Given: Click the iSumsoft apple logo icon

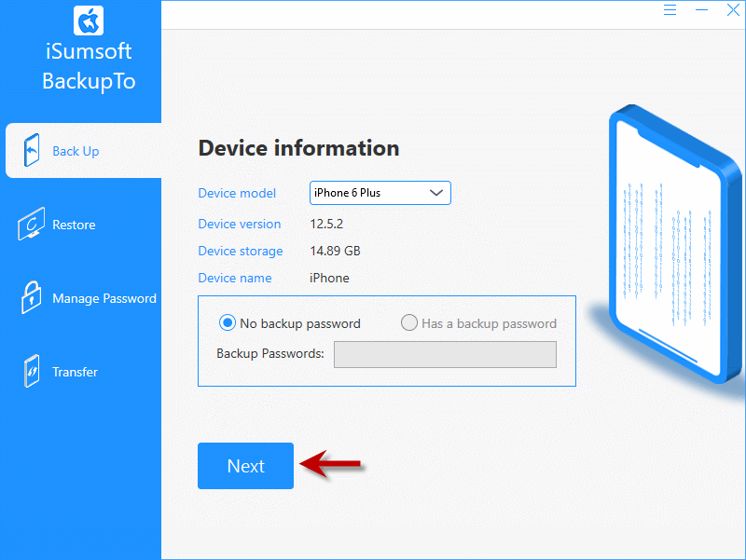Looking at the screenshot, I should point(89,20).
